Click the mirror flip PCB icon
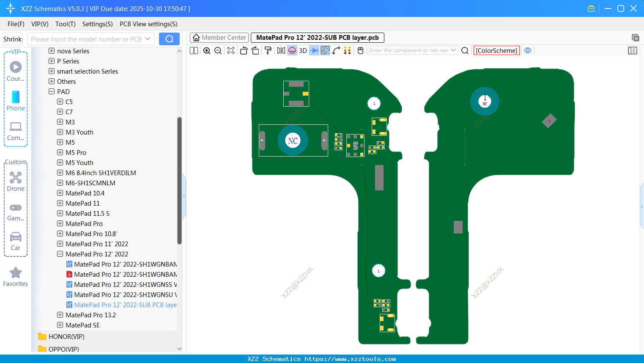Image resolution: width=644 pixels, height=363 pixels. pyautogui.click(x=281, y=51)
